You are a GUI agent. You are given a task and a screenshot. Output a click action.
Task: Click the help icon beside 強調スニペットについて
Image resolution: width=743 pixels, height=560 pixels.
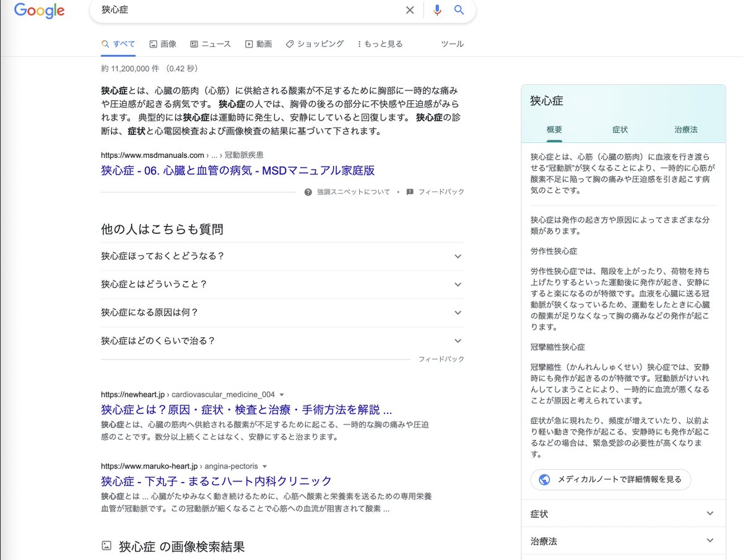pyautogui.click(x=308, y=192)
